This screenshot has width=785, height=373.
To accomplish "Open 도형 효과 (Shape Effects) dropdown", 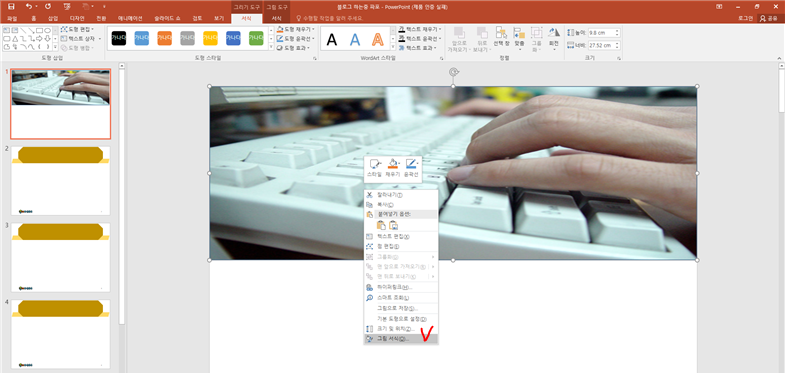I will tap(294, 48).
